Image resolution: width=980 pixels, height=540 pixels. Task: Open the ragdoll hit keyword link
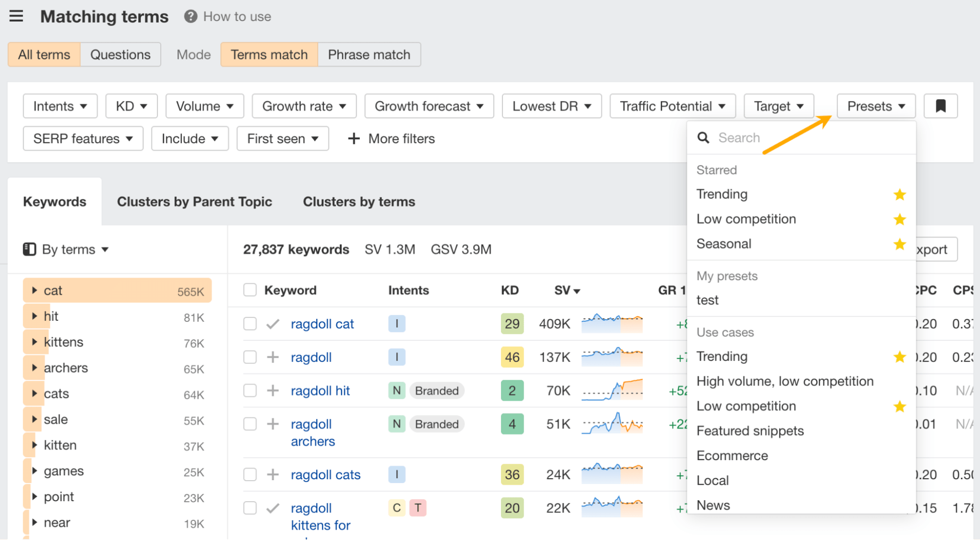(x=320, y=390)
